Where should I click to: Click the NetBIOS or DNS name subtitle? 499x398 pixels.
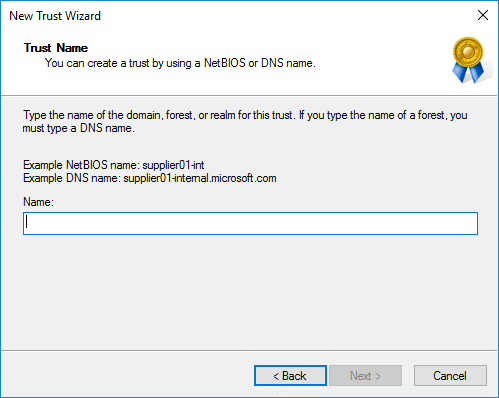[180, 63]
